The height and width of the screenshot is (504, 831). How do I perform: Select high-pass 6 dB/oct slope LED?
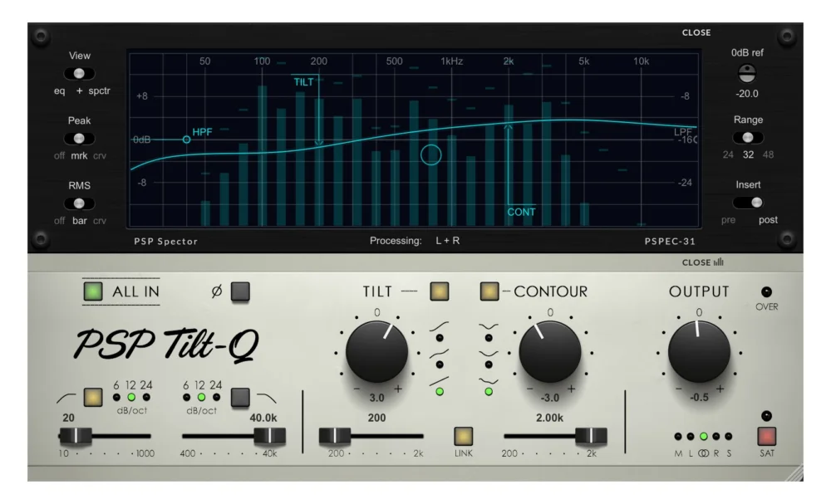click(x=116, y=397)
